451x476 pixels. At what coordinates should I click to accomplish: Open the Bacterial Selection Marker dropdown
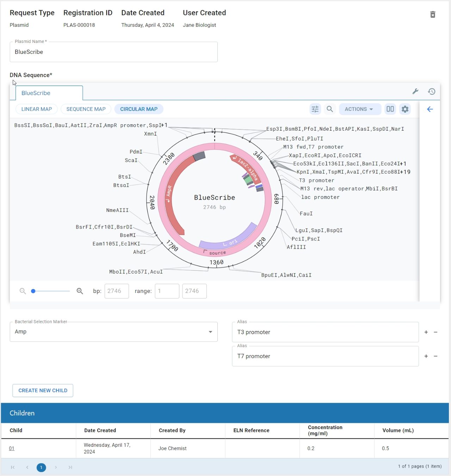click(113, 332)
